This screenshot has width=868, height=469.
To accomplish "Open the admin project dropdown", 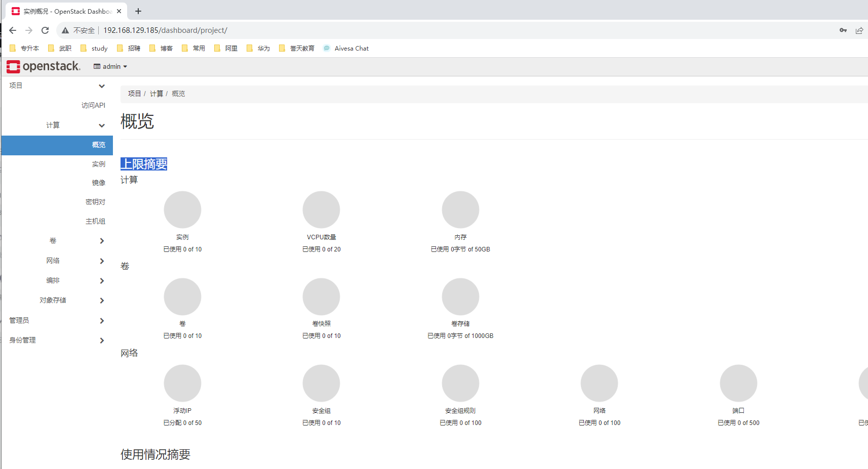I will (110, 66).
